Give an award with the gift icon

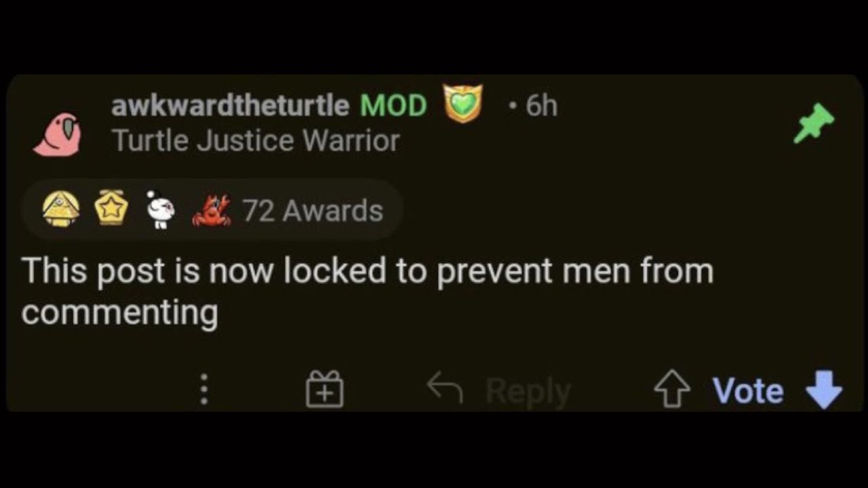click(325, 389)
